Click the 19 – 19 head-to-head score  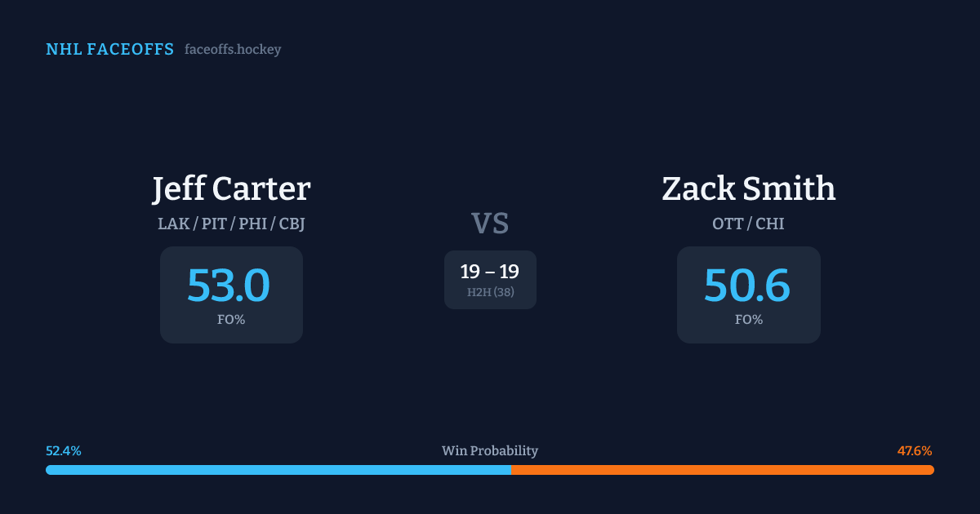[490, 272]
